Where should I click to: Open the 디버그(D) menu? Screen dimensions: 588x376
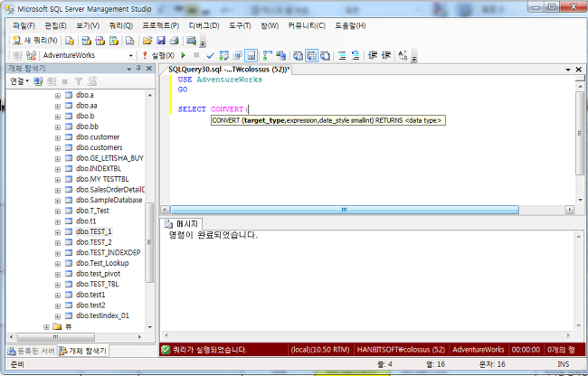click(x=204, y=26)
